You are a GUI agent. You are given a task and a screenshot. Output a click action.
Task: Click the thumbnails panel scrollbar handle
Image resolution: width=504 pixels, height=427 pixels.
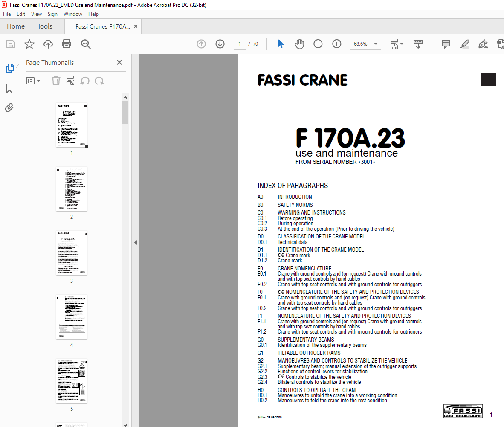125,112
